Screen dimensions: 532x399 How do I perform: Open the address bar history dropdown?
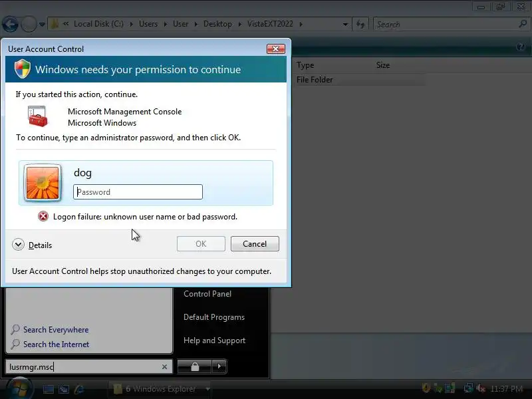[345, 25]
